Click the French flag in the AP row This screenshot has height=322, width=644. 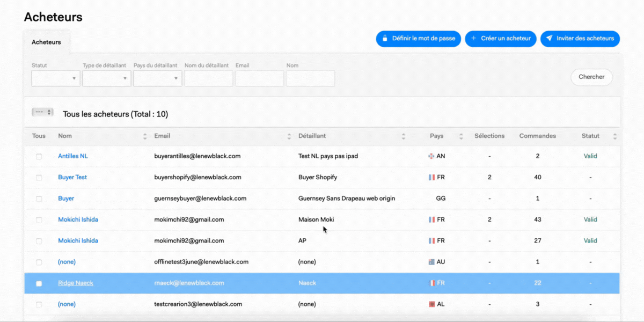(431, 241)
